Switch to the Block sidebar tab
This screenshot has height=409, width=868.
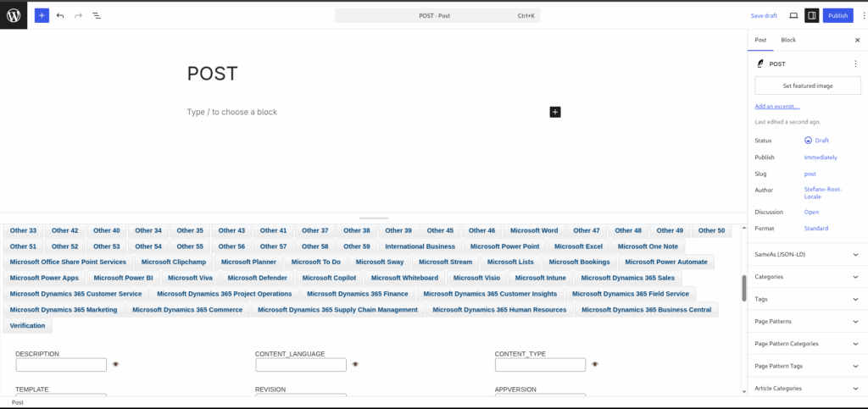coord(788,40)
